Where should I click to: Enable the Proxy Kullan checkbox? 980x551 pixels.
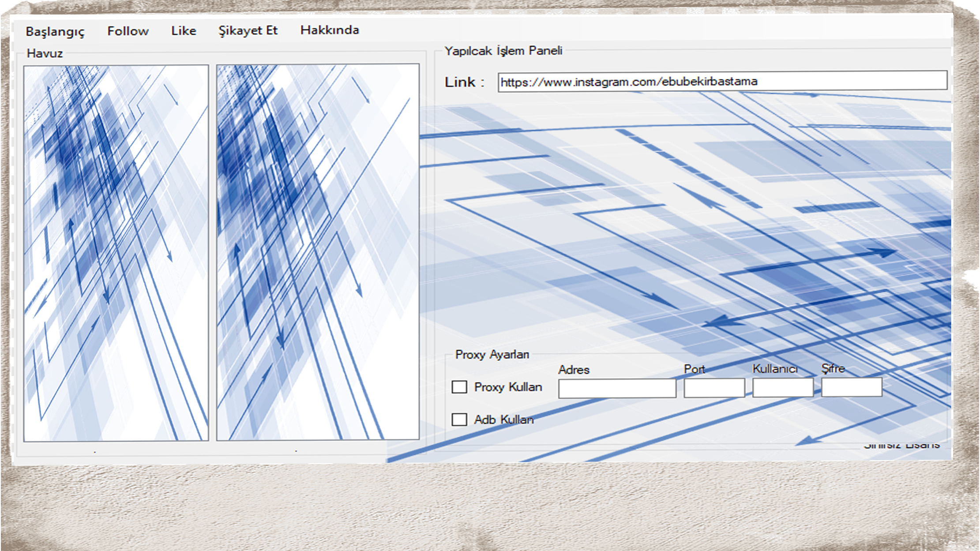click(x=459, y=387)
